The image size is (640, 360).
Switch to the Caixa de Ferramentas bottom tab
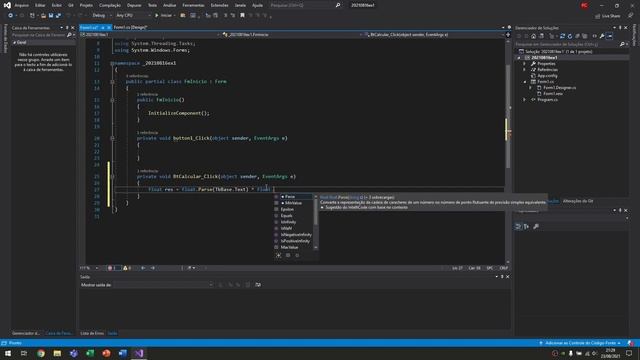(x=59, y=333)
